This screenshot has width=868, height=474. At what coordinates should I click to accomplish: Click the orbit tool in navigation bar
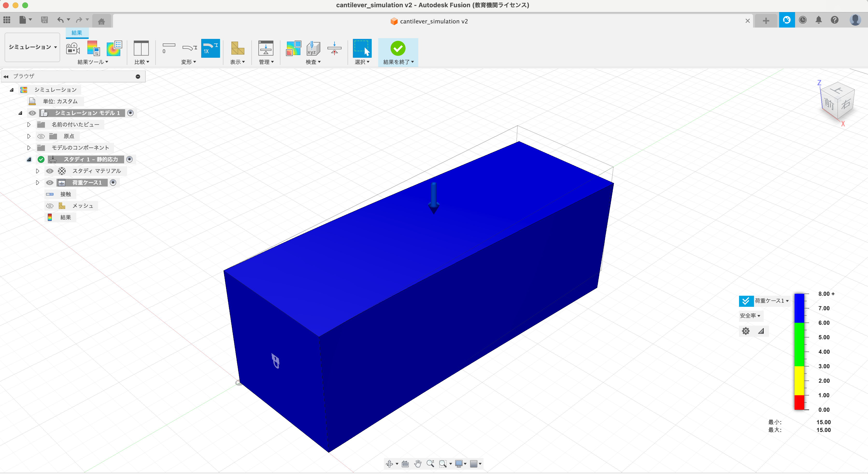point(389,464)
